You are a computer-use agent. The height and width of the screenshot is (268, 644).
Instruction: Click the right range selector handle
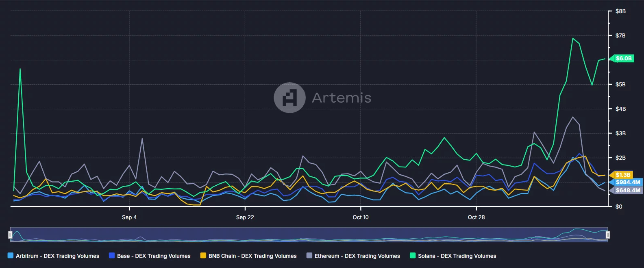(x=608, y=235)
